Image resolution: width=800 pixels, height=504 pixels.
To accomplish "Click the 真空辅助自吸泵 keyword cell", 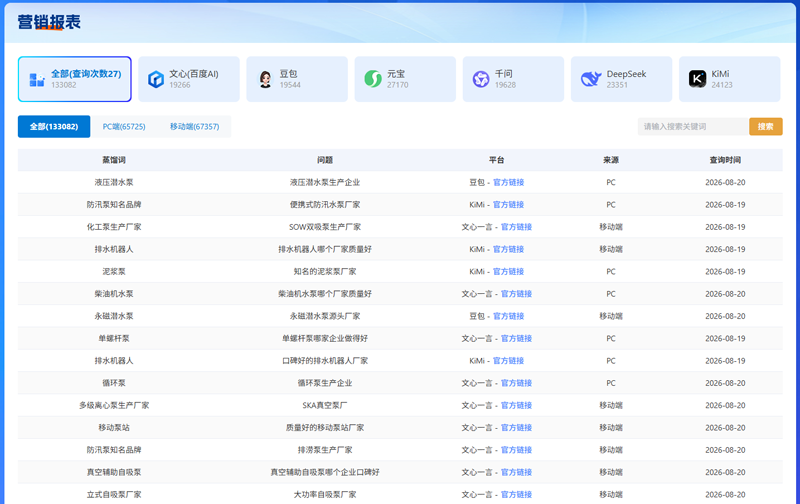I will tap(114, 472).
